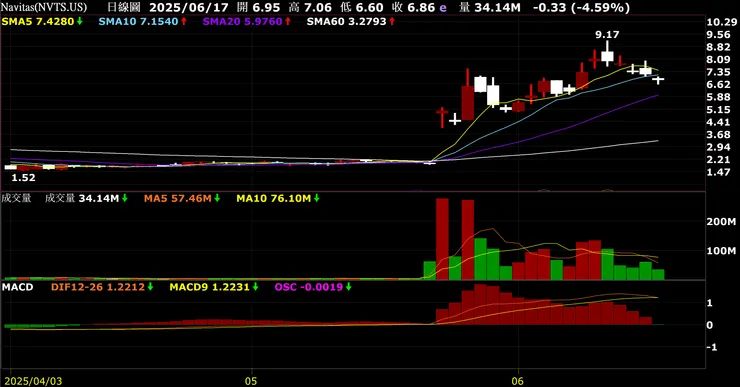Click the Navitas(NVTS.US) ticker title
Image resolution: width=740 pixels, height=387 pixels.
coord(44,7)
